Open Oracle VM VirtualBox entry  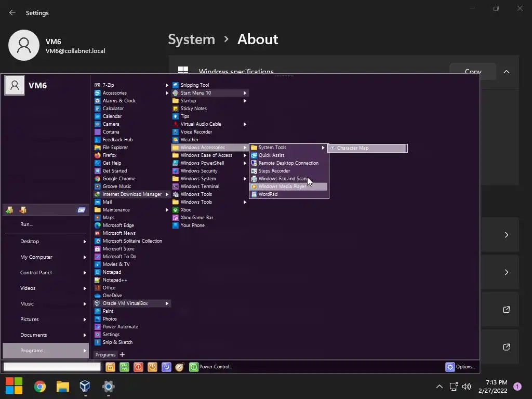(x=132, y=303)
